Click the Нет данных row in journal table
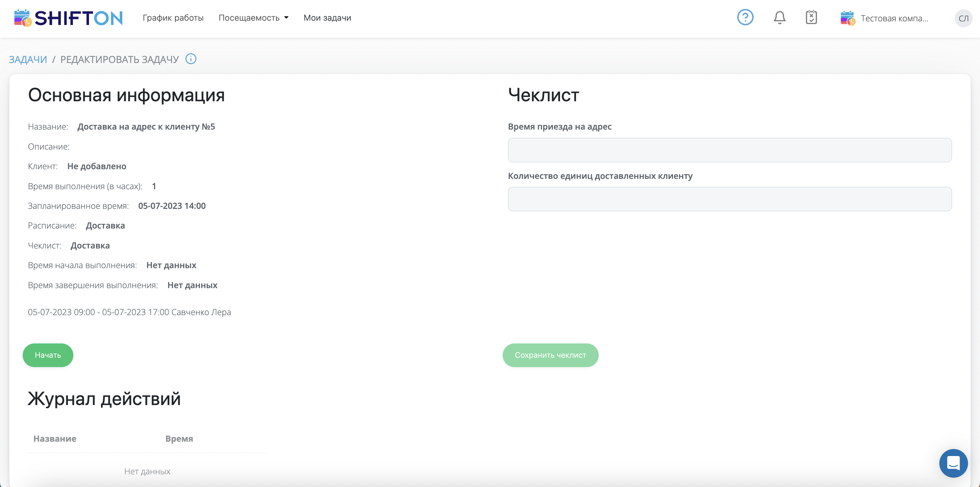 [147, 471]
